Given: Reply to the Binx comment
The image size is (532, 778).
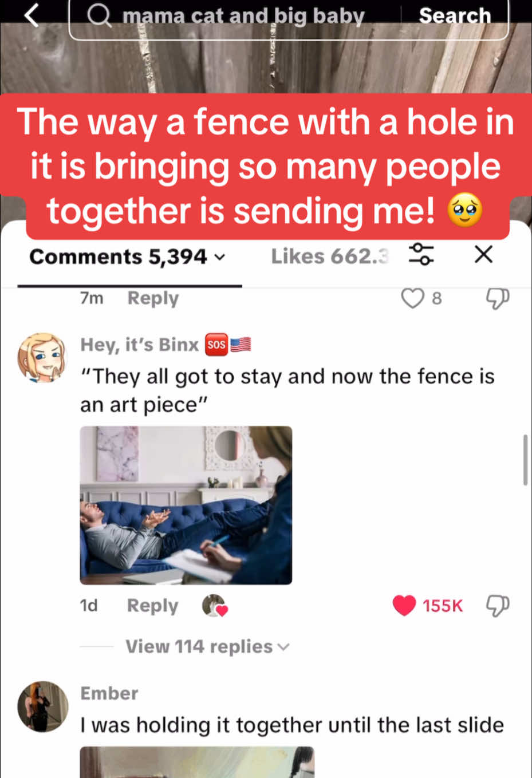Looking at the screenshot, I should tap(152, 606).
